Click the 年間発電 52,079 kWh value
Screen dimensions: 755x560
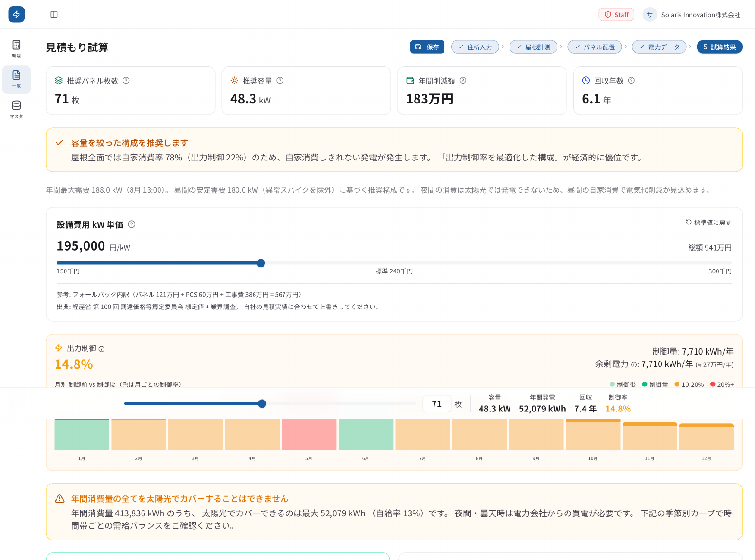542,404
